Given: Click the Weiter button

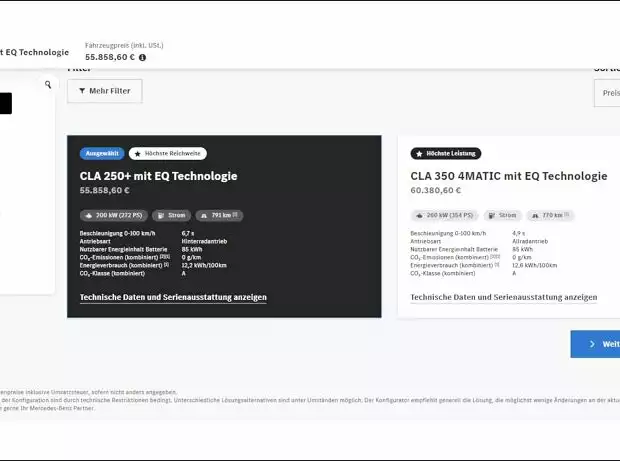Looking at the screenshot, I should coord(595,344).
